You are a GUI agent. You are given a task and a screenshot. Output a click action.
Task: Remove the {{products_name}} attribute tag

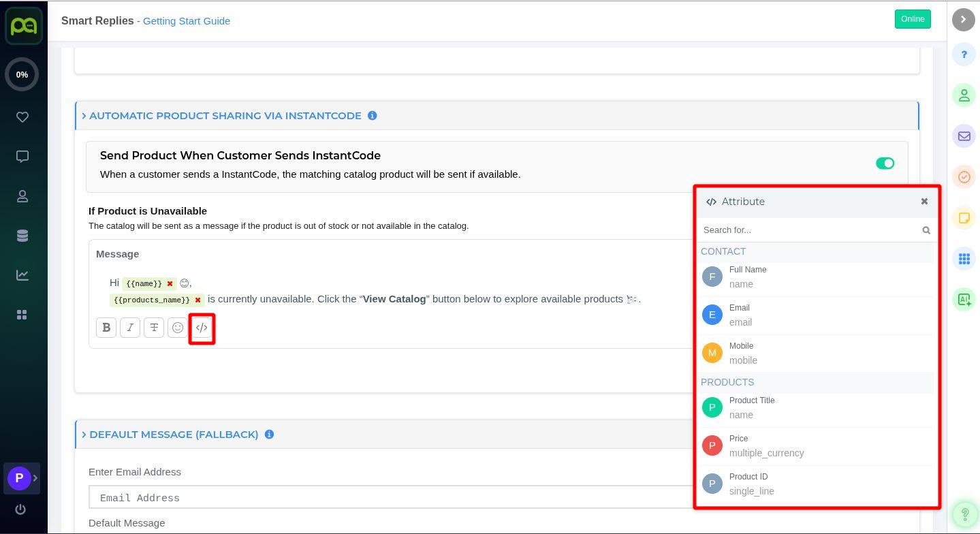click(197, 300)
